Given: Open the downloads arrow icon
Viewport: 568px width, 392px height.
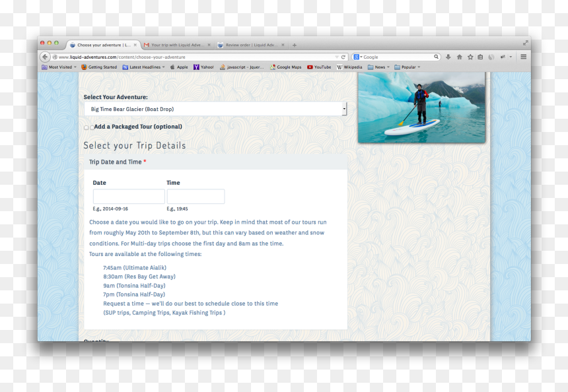Looking at the screenshot, I should point(448,57).
